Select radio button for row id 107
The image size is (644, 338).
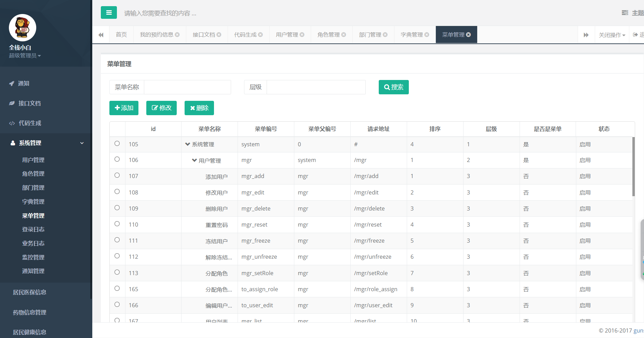[x=117, y=175]
